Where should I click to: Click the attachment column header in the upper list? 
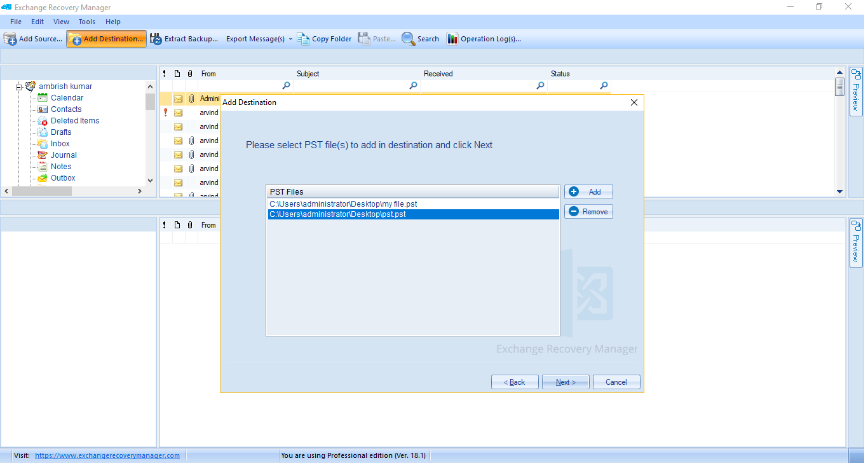coord(190,74)
